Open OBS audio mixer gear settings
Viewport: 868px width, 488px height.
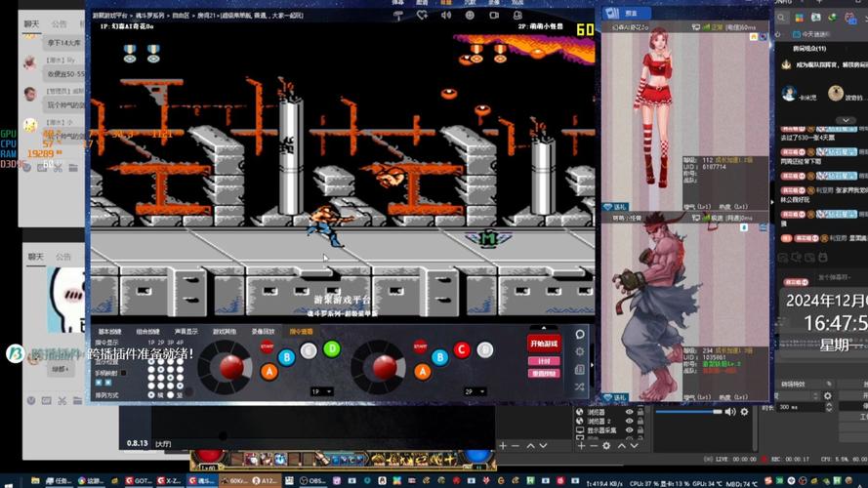[x=745, y=412]
